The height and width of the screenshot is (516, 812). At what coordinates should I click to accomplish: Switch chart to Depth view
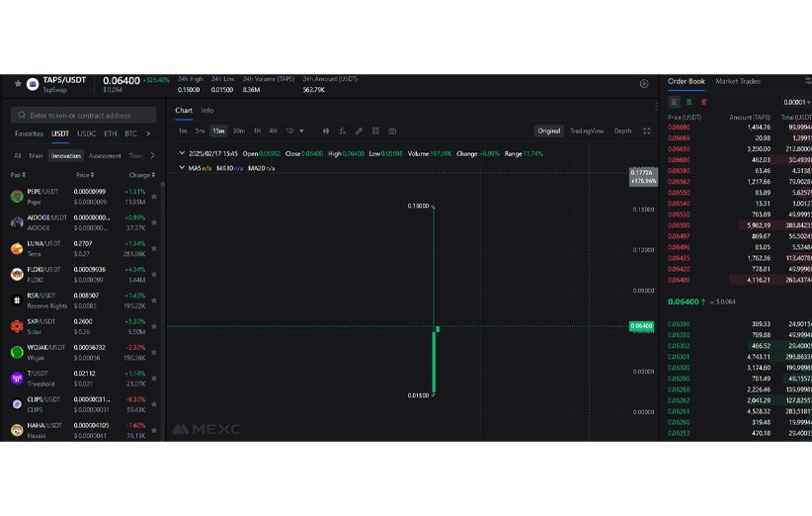(622, 131)
